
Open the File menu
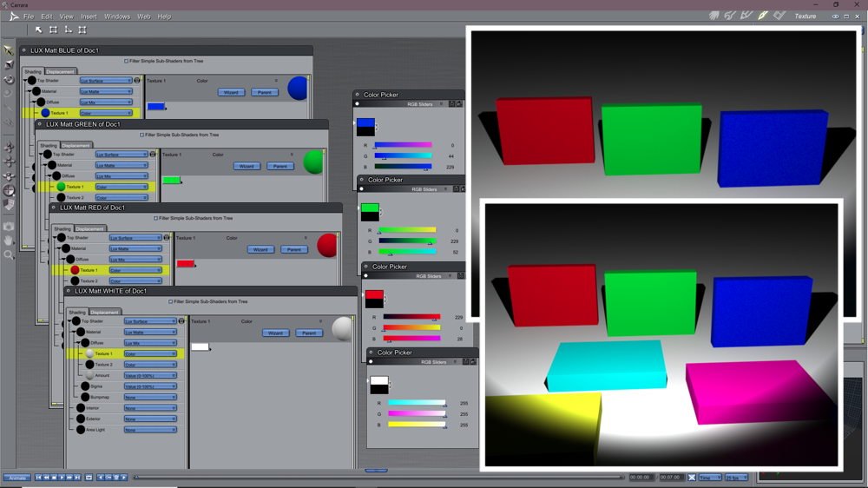pyautogui.click(x=29, y=16)
